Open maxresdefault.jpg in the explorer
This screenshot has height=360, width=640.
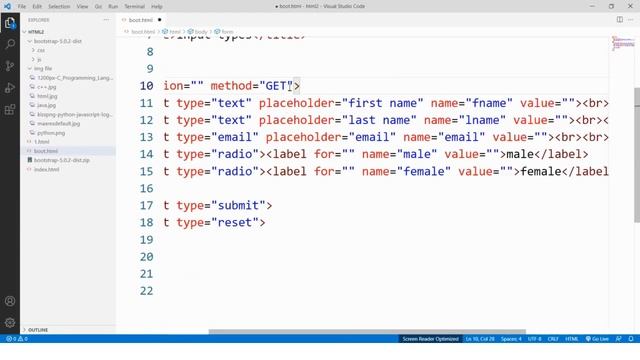click(x=58, y=124)
